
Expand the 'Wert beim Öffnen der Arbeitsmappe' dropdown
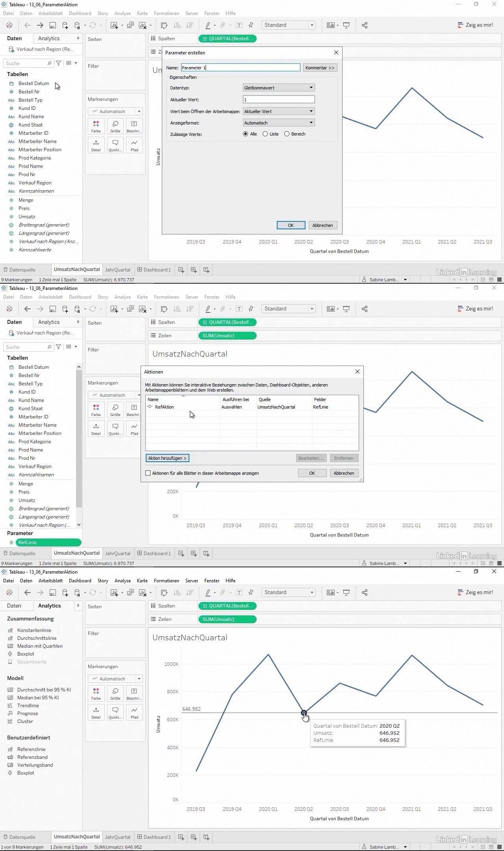[279, 111]
